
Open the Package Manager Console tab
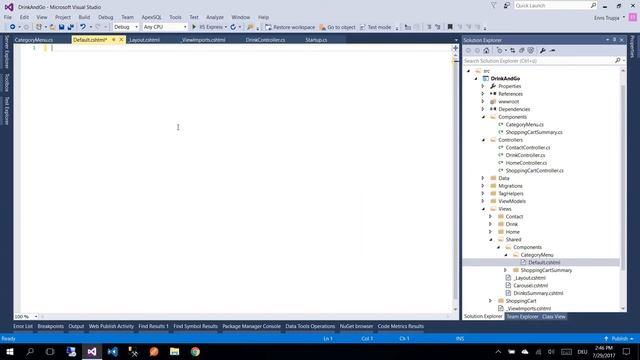point(251,326)
